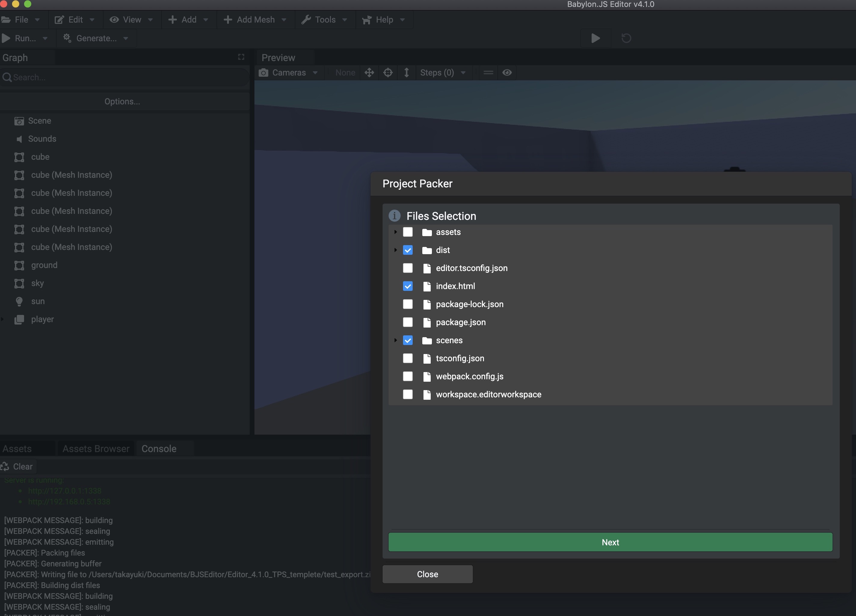Uncheck the dist folder checkbox

(408, 250)
